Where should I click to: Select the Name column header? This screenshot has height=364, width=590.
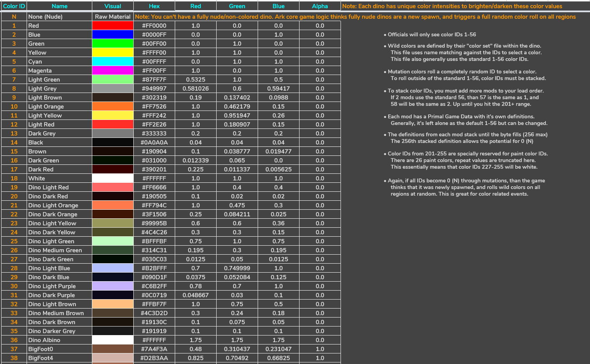(x=59, y=6)
